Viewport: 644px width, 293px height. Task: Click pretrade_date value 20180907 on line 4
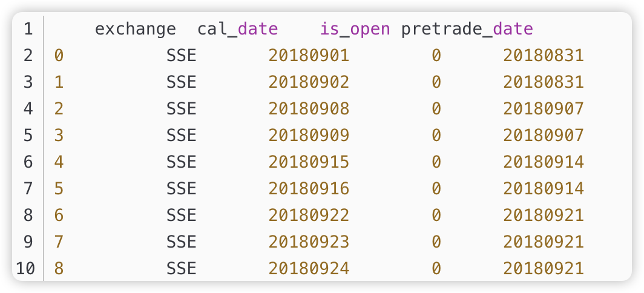[544, 109]
